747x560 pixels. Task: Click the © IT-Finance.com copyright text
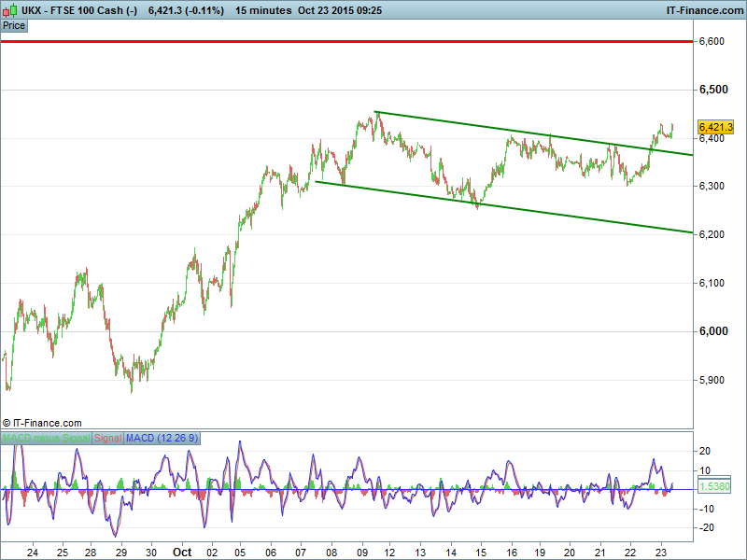tap(42, 423)
